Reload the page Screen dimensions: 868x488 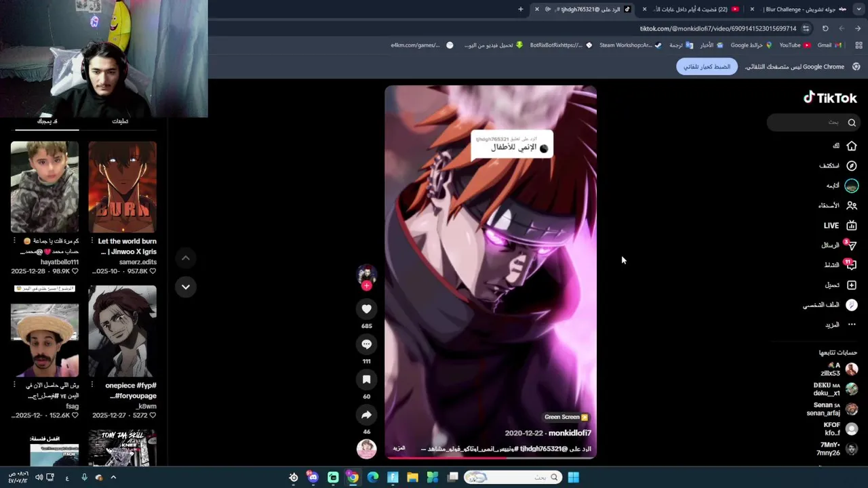[x=825, y=28]
